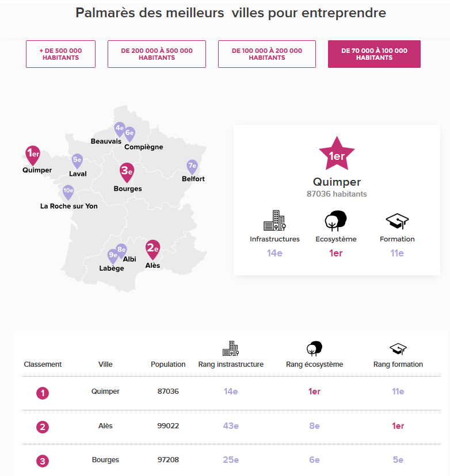
Task: Click the number 3 ranking badge for Bourges
Action: [x=43, y=461]
